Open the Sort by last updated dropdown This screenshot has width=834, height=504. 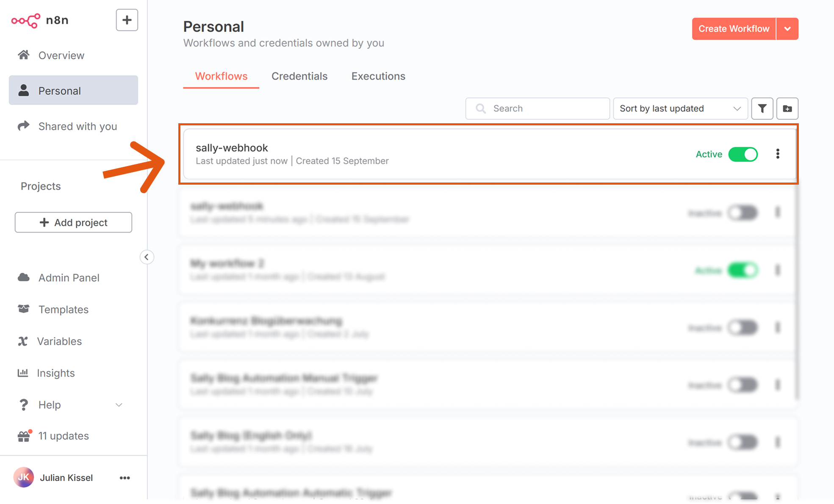[x=680, y=108]
